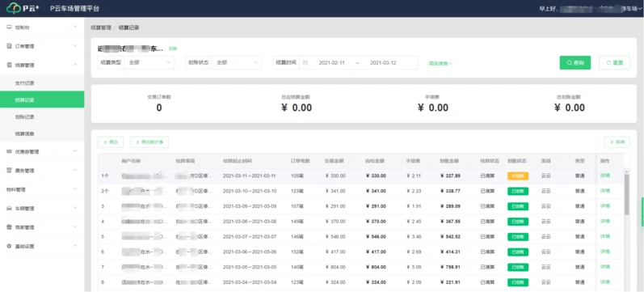Viewport: 644px width, 292px height.
Task: Open the 划账状态 dropdown
Action: pyautogui.click(x=237, y=62)
